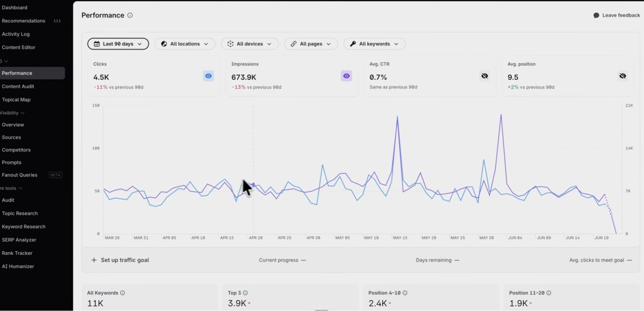Go to Rank Tracker sidebar item
Viewport: 644px width, 311px height.
(17, 253)
